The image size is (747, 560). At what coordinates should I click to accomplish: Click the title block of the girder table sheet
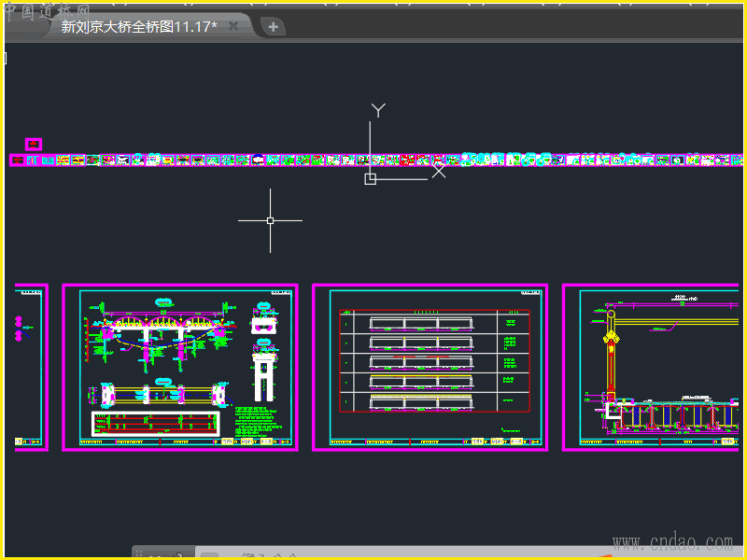coord(504,441)
